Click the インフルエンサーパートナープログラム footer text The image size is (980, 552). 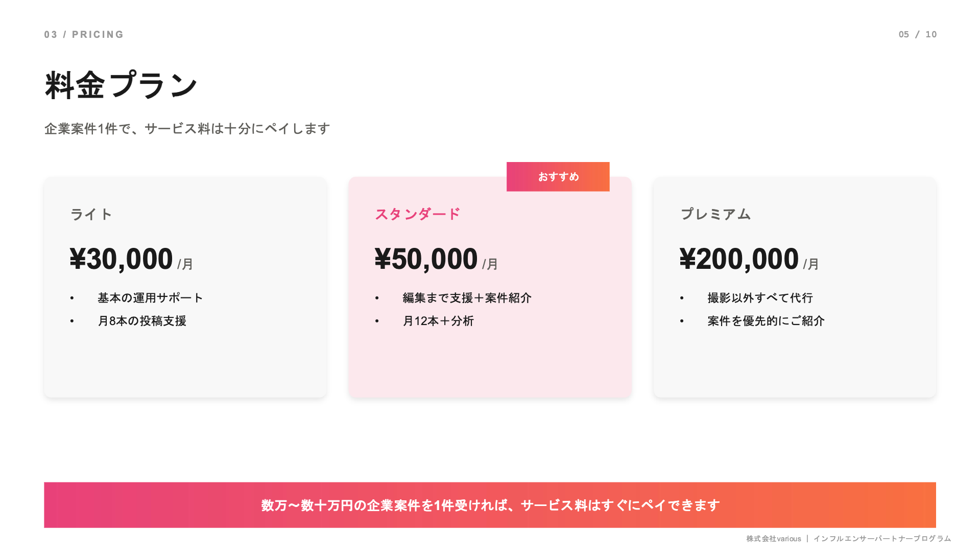(x=882, y=539)
